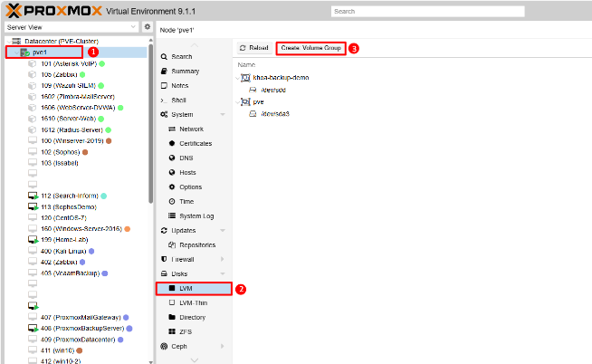Click the Firewall shield icon

(164, 259)
